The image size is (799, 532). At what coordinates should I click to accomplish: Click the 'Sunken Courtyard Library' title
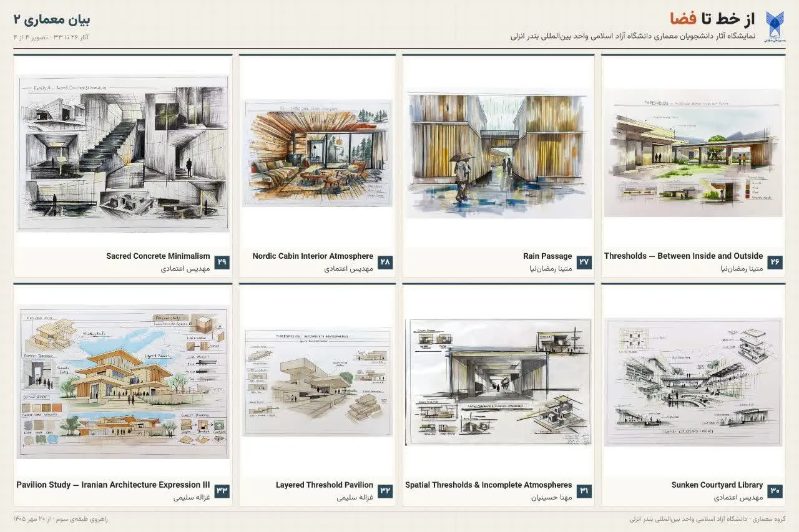(x=717, y=485)
